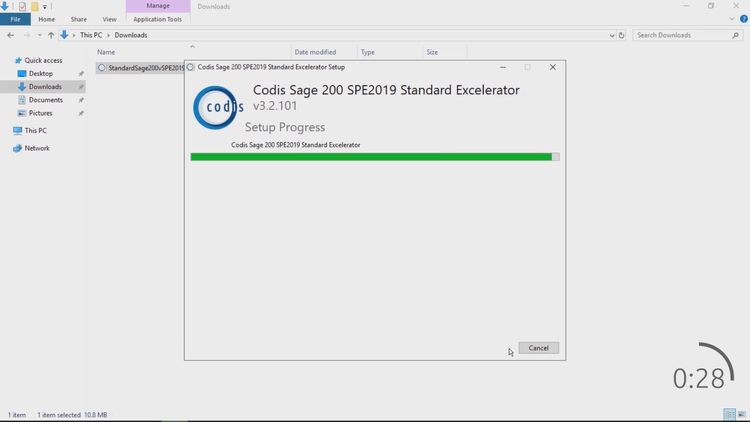
Task: Go up one folder level
Action: (51, 35)
